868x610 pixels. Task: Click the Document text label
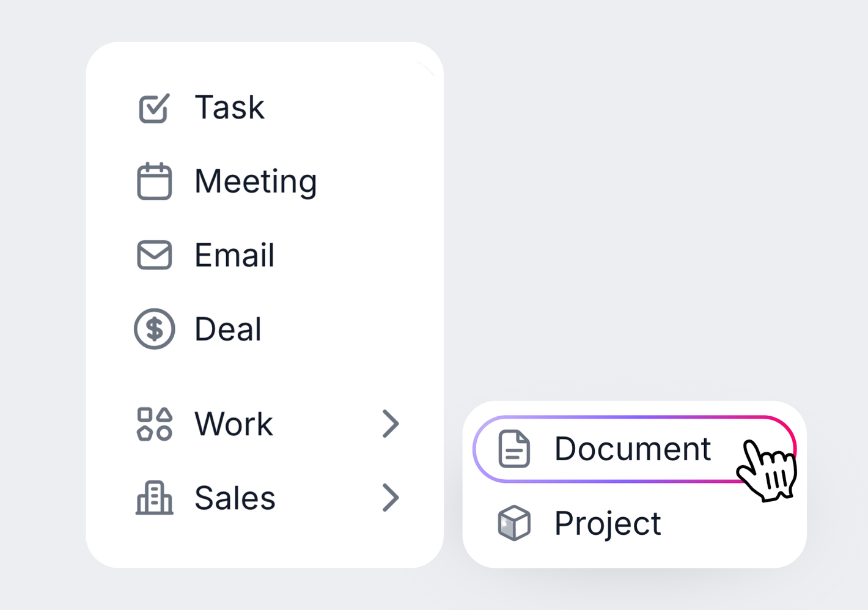[x=632, y=449]
